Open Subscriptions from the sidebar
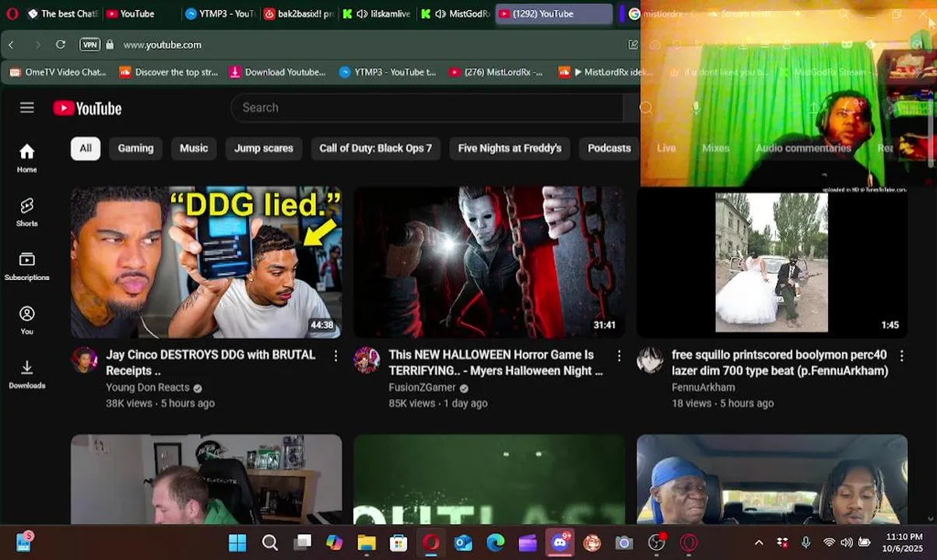Viewport: 937px width, 560px height. [27, 267]
